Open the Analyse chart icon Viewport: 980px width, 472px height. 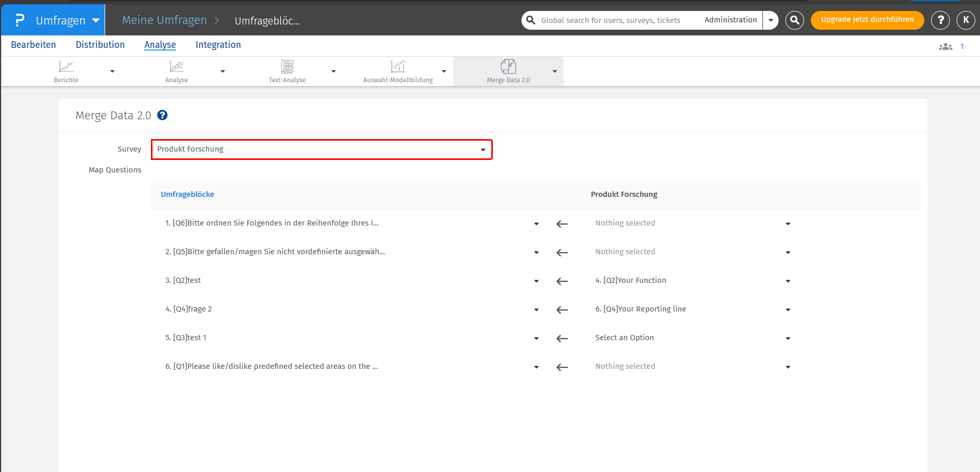[176, 67]
